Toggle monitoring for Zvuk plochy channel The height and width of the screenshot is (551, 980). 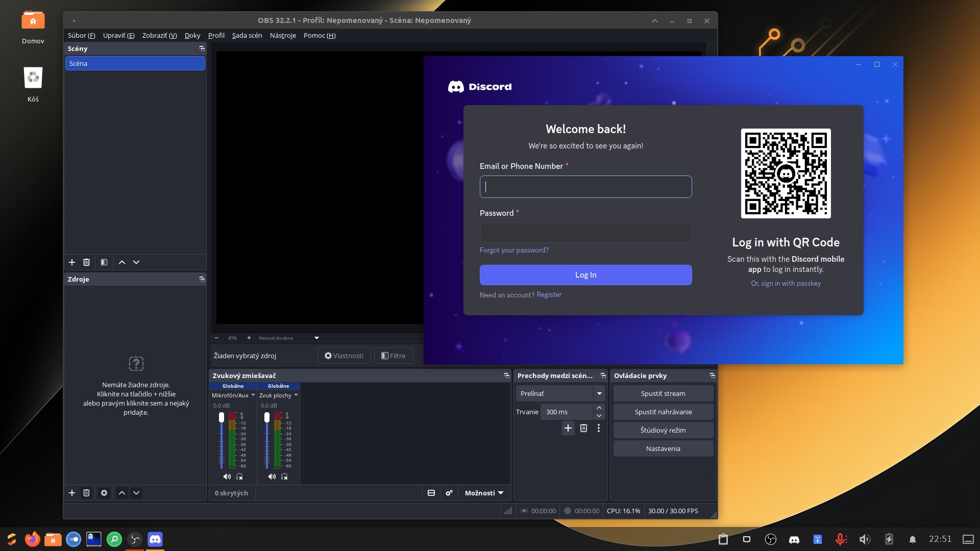pos(284,477)
